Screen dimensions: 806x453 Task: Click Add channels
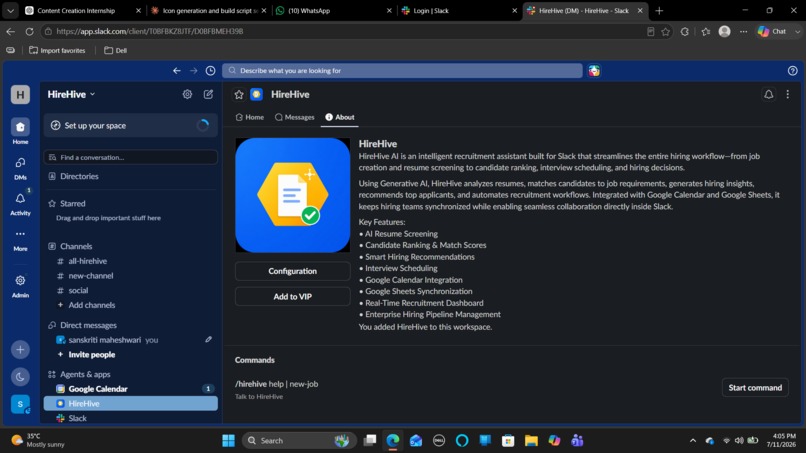[x=91, y=305]
